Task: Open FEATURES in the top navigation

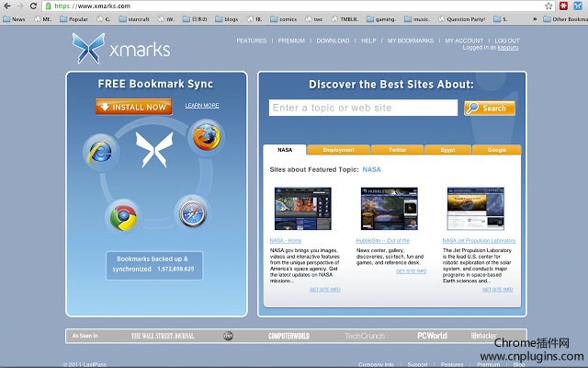Action: [251, 40]
